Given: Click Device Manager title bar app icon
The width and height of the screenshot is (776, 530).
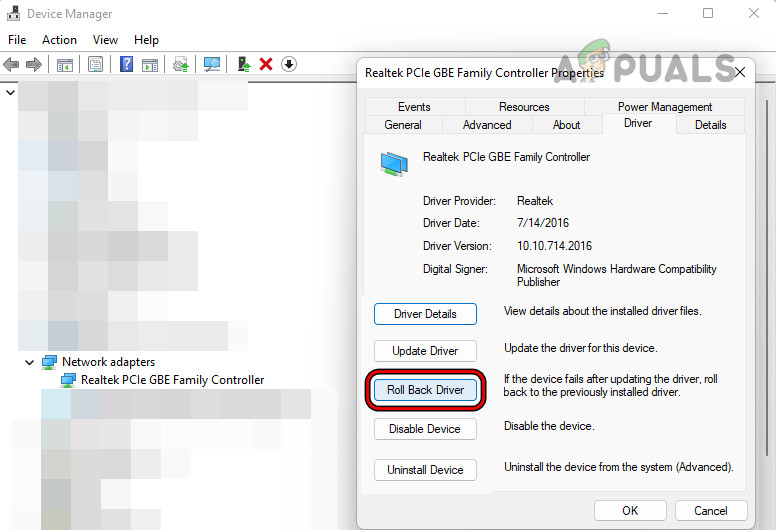Looking at the screenshot, I should (13, 13).
